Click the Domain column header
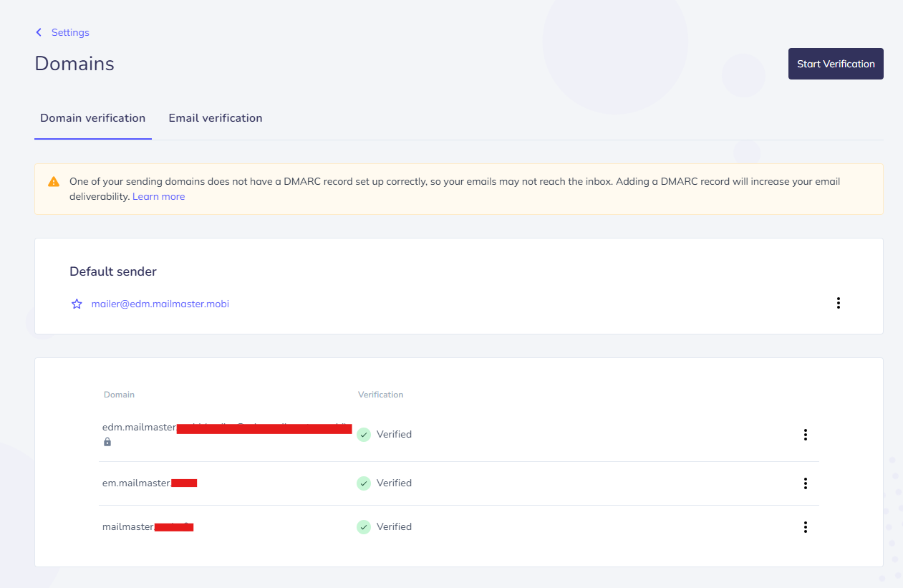Screen dimensions: 903x588 (x=119, y=395)
